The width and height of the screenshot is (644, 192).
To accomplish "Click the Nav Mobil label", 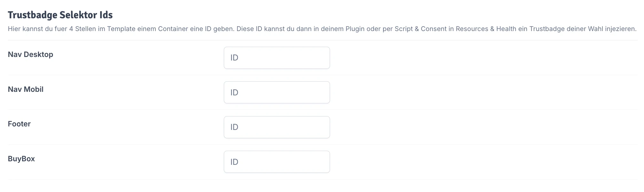I will (x=26, y=89).
